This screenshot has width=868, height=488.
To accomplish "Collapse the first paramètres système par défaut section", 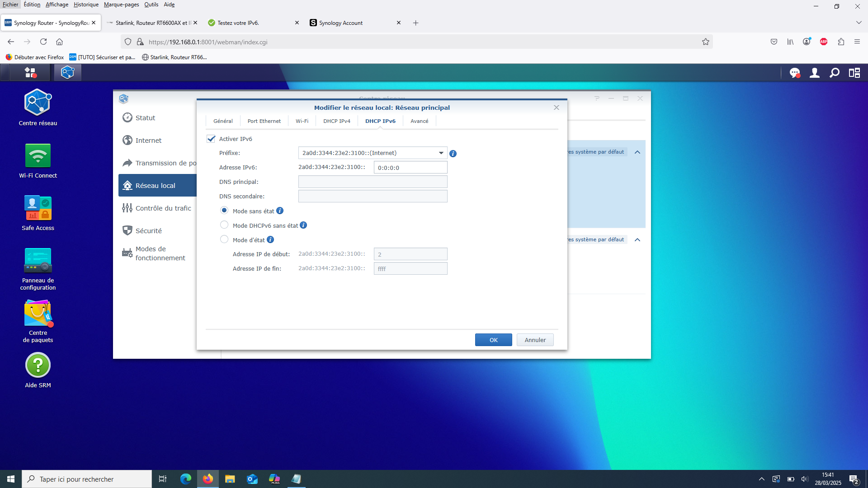I will [x=637, y=152].
